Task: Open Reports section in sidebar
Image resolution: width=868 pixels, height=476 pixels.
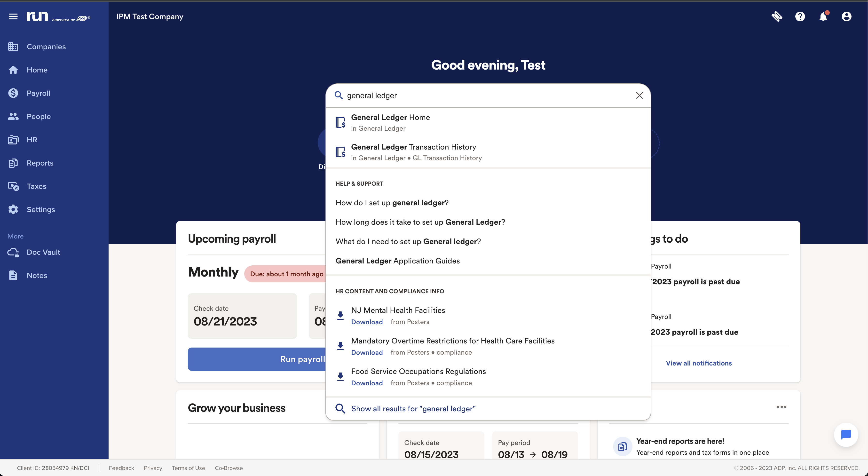Action: 40,163
